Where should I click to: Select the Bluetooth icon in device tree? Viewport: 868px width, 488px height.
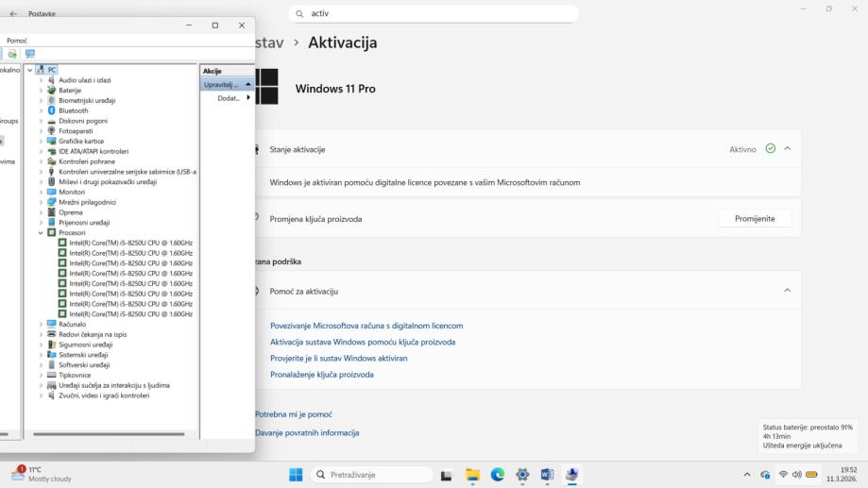click(x=52, y=110)
